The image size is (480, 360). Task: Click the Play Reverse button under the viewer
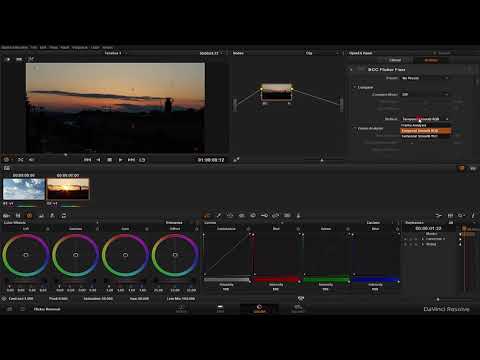point(98,160)
